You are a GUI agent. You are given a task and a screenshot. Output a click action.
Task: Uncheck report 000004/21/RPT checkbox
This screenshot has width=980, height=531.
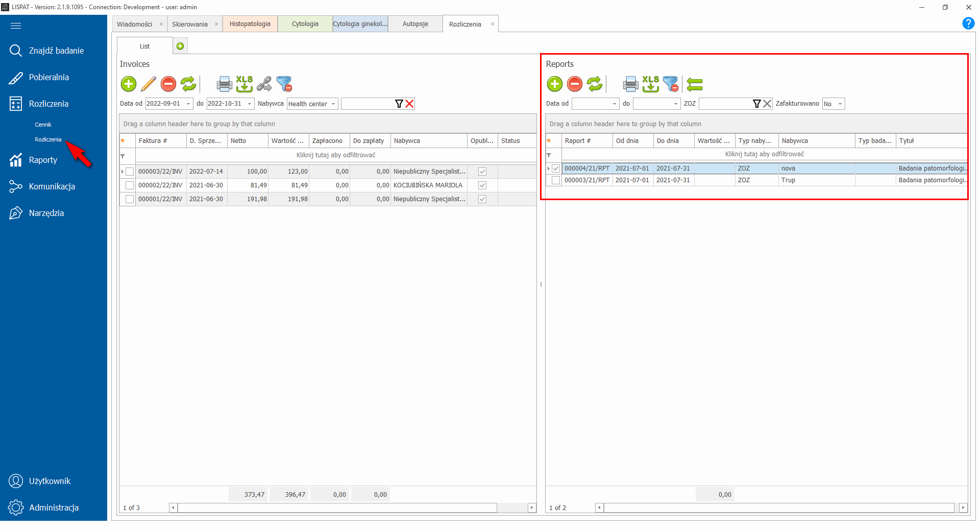point(556,168)
